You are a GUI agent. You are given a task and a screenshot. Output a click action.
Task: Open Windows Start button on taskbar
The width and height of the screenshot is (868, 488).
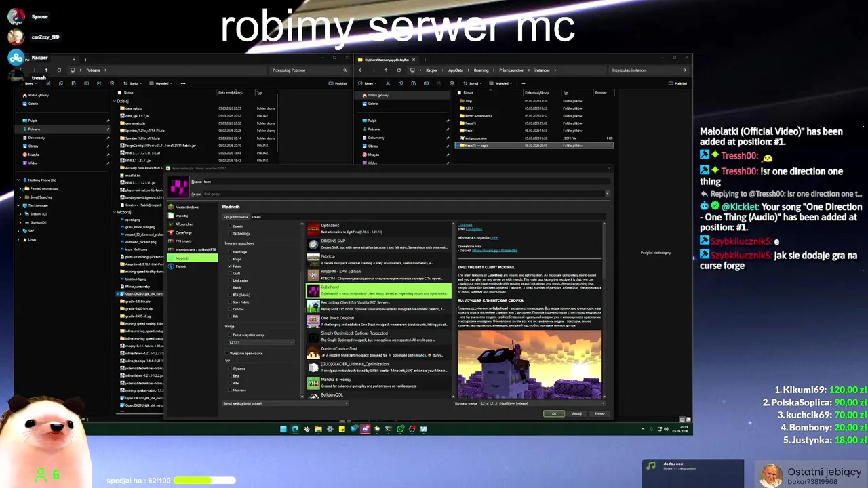click(x=283, y=429)
